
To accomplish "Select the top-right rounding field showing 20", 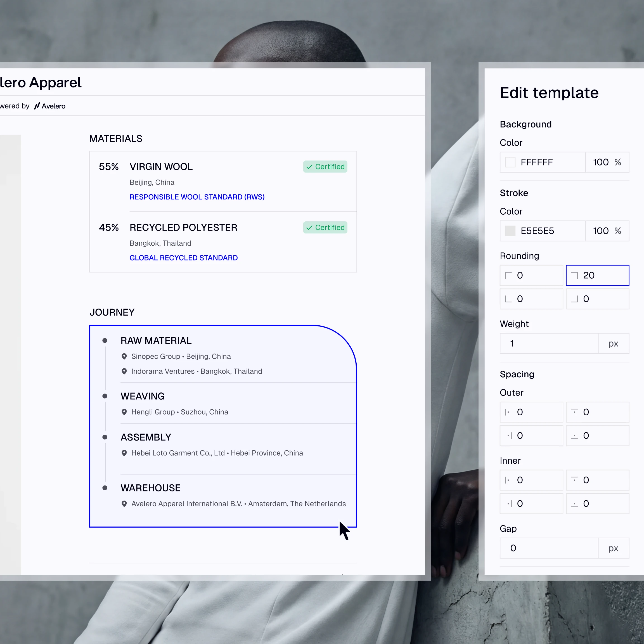I will [597, 275].
